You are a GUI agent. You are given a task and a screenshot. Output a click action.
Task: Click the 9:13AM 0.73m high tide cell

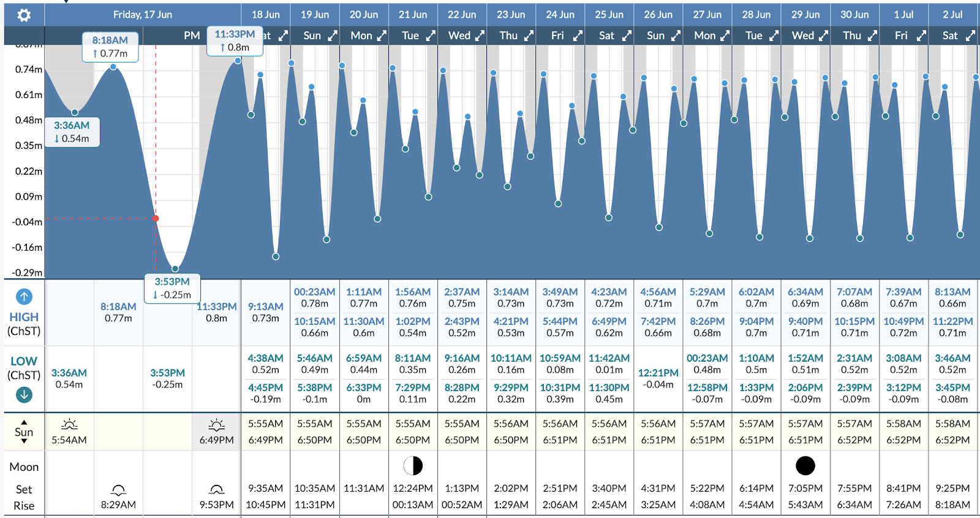266,312
